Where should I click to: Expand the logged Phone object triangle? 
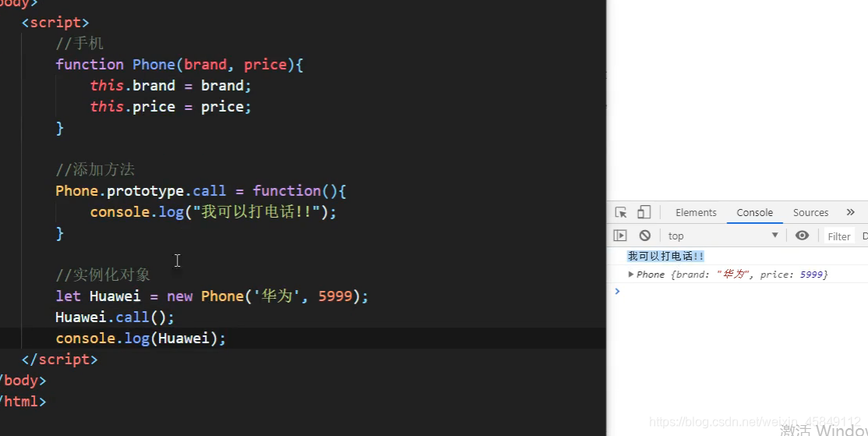coord(630,275)
